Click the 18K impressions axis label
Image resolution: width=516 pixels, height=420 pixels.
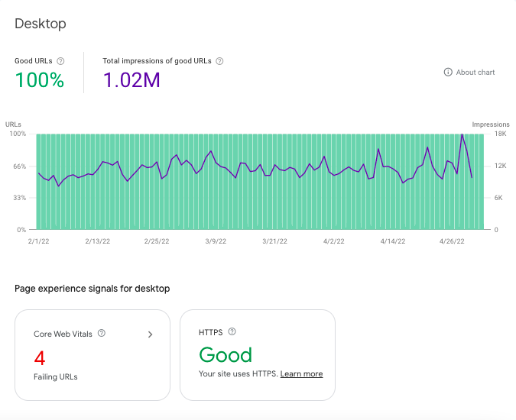click(x=500, y=134)
